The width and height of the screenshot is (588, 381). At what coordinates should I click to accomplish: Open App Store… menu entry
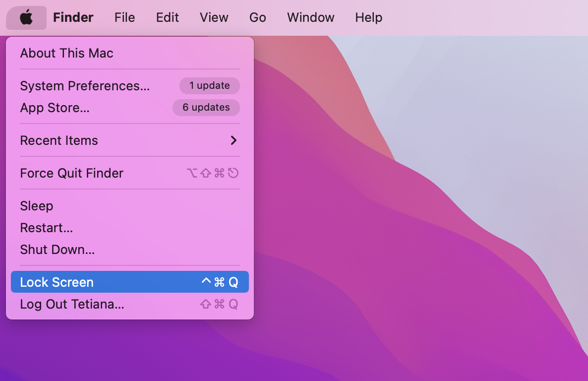[130, 108]
